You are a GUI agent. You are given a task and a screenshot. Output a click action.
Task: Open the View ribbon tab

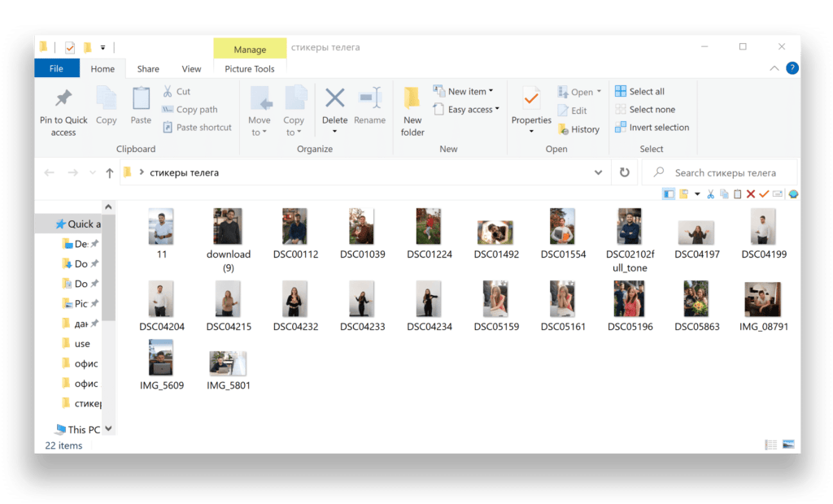(191, 69)
